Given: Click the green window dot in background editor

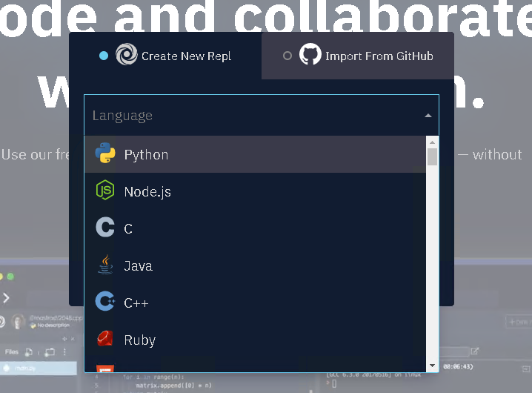Looking at the screenshot, I should [x=10, y=277].
